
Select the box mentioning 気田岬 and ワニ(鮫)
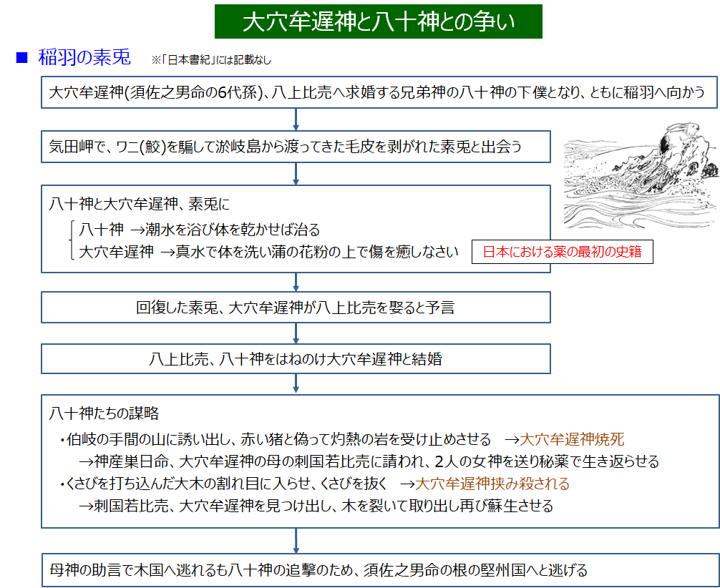tap(295, 147)
